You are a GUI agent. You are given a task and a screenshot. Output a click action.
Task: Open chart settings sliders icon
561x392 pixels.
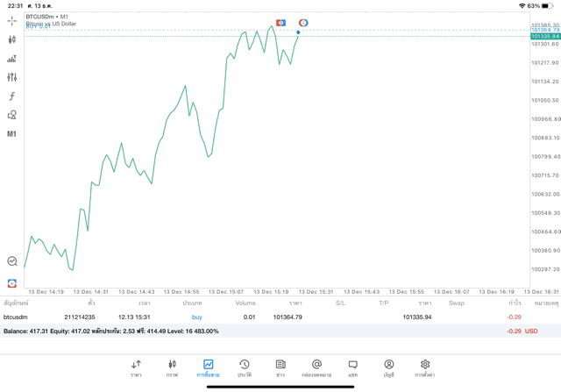click(x=12, y=77)
